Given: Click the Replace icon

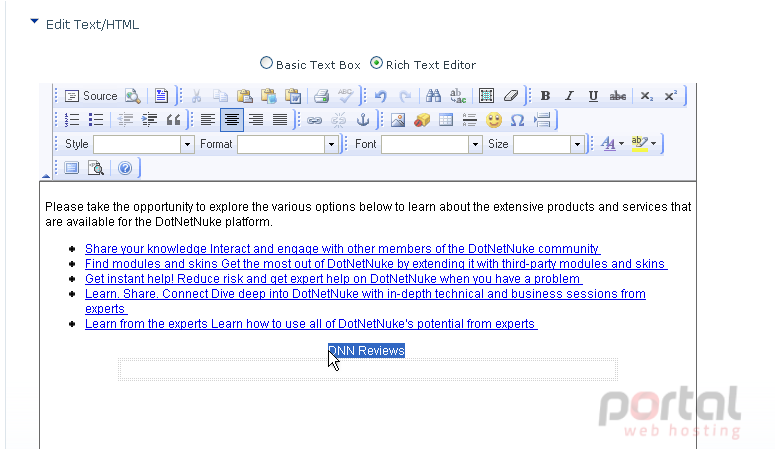Looking at the screenshot, I should [458, 96].
